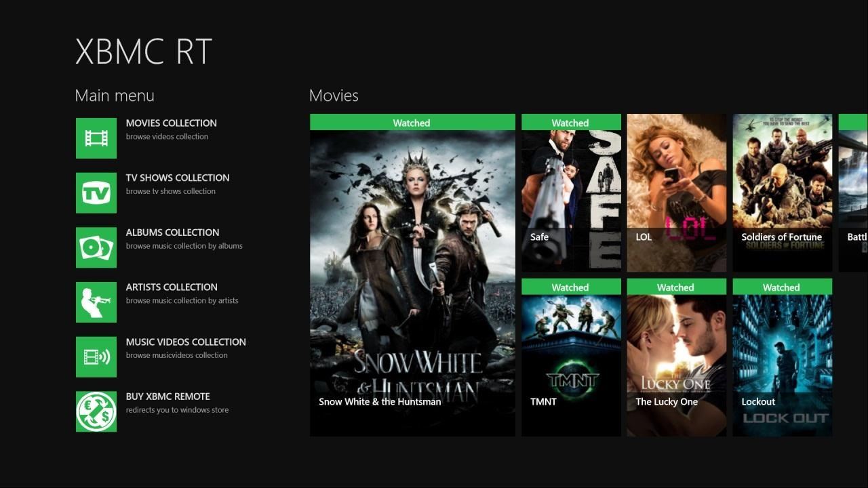
Task: Click 'browse music collection by albums' subtitle
Action: point(184,246)
